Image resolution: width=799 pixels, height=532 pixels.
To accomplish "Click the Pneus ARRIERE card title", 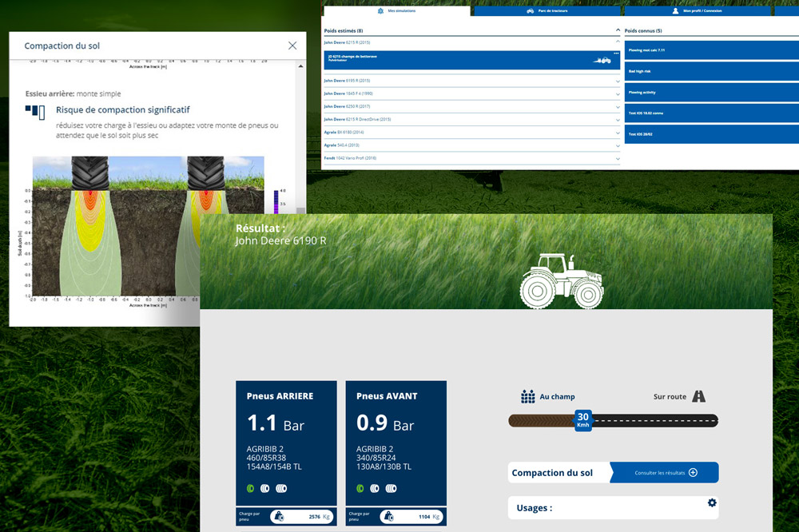I will [280, 396].
